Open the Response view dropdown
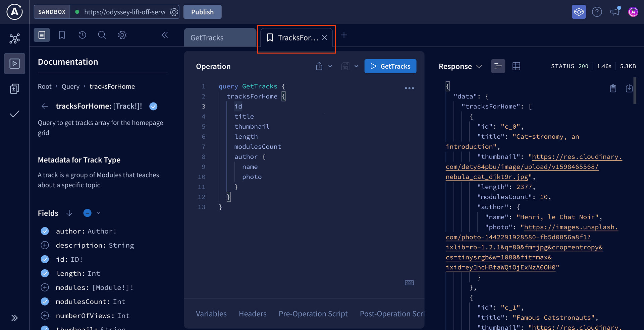 coord(479,66)
